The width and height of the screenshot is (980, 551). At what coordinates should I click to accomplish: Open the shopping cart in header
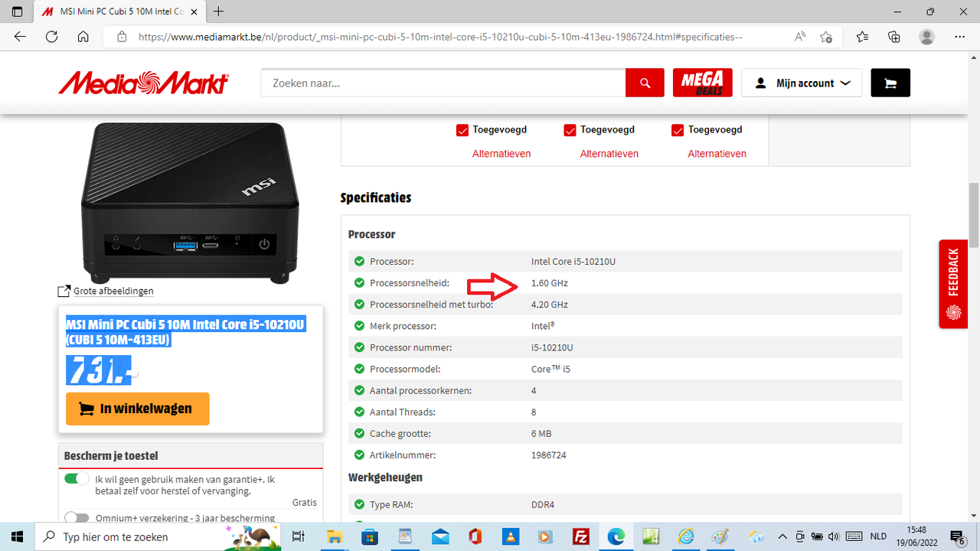click(890, 83)
